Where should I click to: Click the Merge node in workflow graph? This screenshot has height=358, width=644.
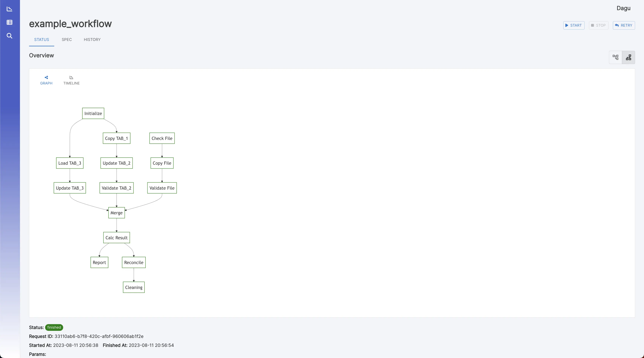coord(116,212)
